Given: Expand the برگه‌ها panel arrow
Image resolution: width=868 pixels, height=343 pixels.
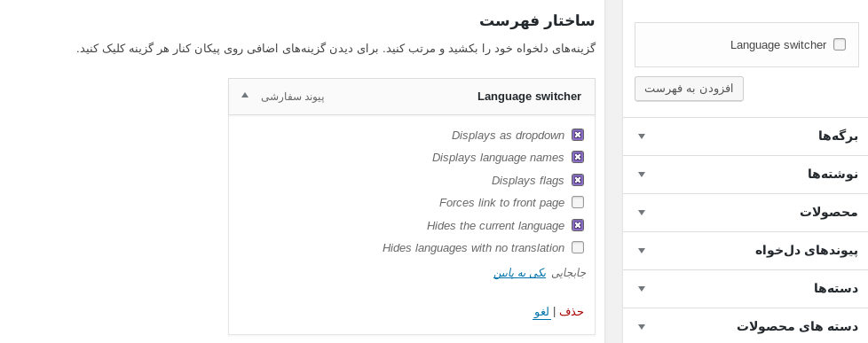Looking at the screenshot, I should pyautogui.click(x=642, y=136).
